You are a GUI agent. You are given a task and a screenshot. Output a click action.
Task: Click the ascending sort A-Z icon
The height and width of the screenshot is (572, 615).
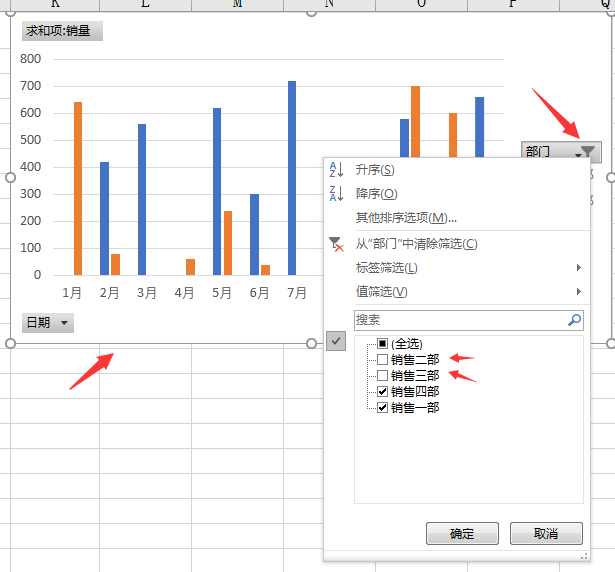337,169
